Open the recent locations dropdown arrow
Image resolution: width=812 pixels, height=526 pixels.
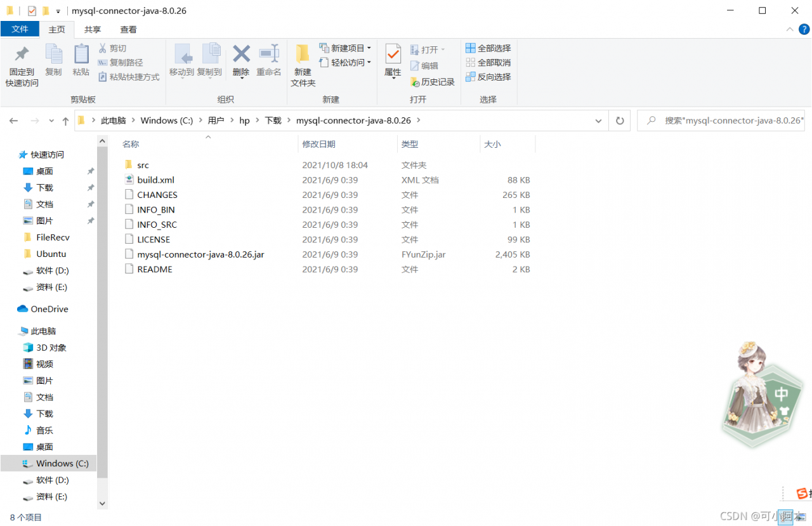pos(51,121)
